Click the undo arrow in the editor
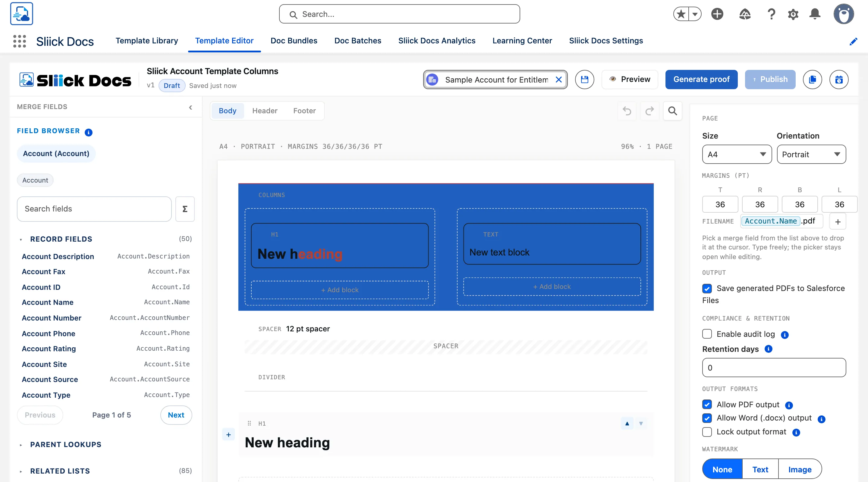 point(627,111)
